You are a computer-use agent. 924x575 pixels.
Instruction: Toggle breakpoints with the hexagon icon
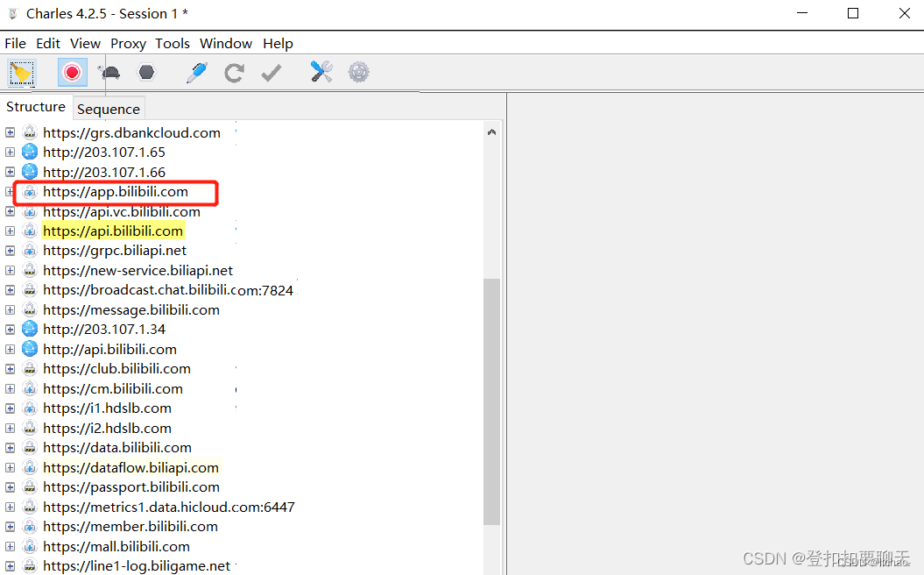(146, 73)
